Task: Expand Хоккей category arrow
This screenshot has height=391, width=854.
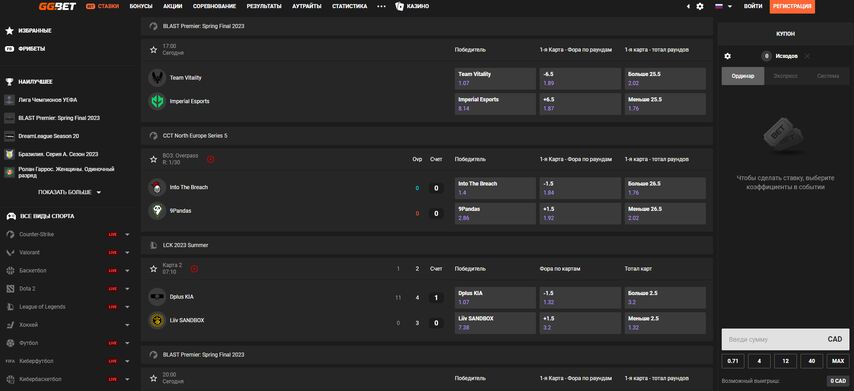Action: coord(127,325)
